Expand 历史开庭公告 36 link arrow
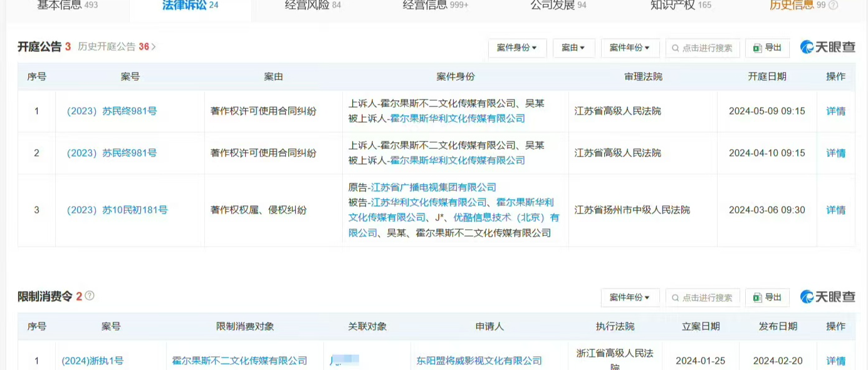 click(154, 47)
